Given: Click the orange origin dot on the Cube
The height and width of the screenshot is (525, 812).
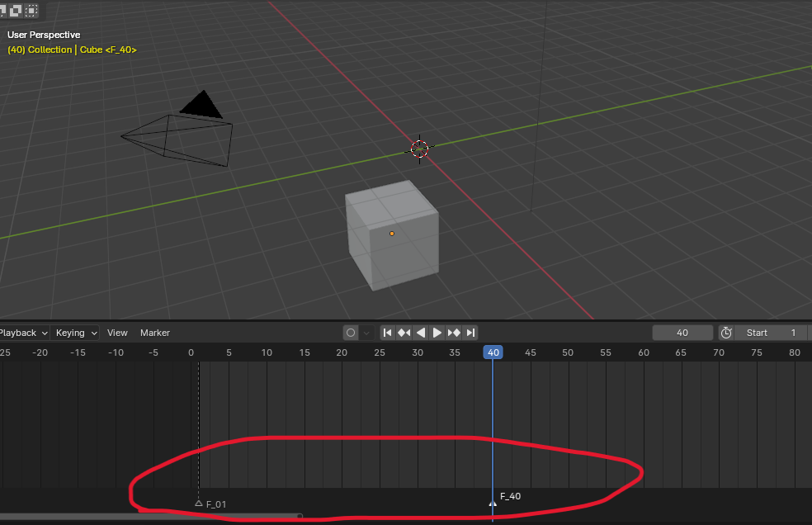Looking at the screenshot, I should tap(392, 234).
